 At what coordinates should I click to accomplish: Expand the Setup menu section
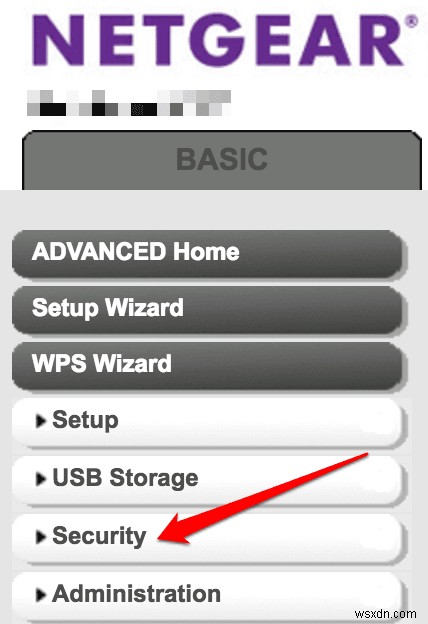(x=207, y=423)
